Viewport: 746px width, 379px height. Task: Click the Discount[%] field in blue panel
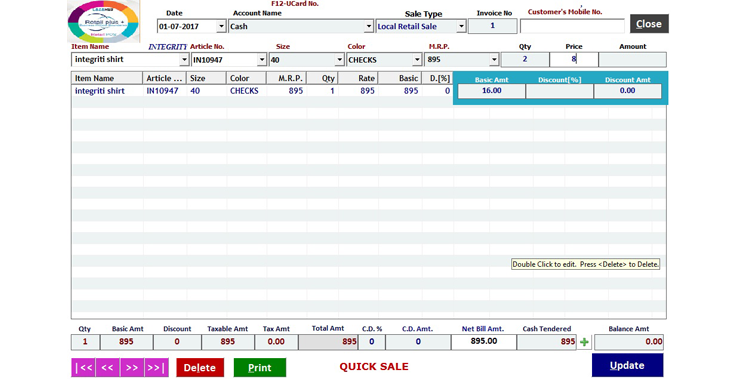coord(560,91)
